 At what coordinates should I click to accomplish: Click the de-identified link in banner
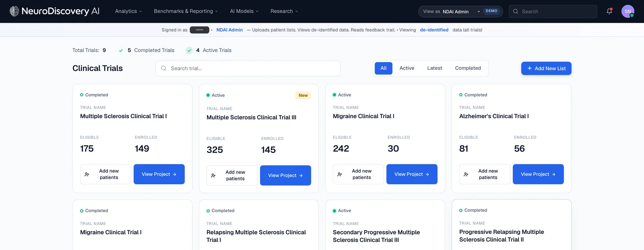pyautogui.click(x=434, y=30)
